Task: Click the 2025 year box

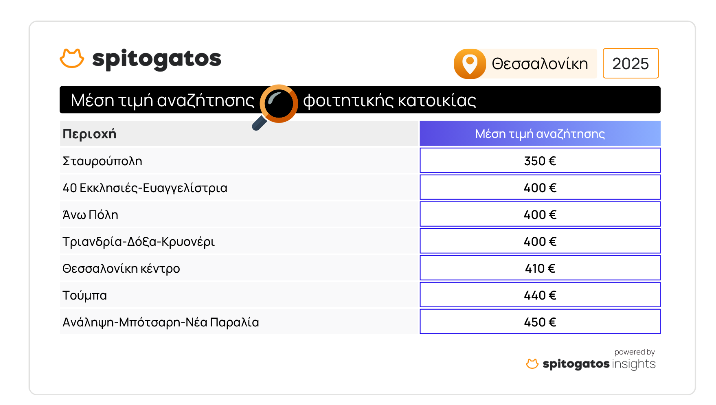Action: (x=631, y=63)
